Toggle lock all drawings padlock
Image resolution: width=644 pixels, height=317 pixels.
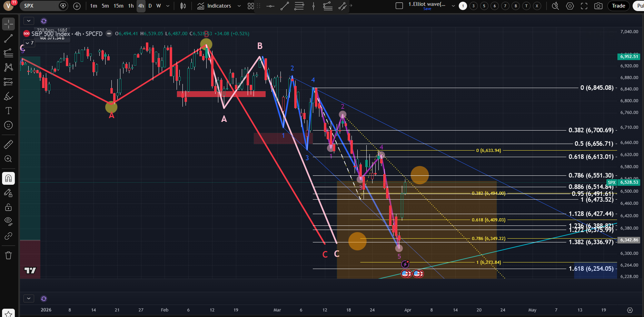8,207
